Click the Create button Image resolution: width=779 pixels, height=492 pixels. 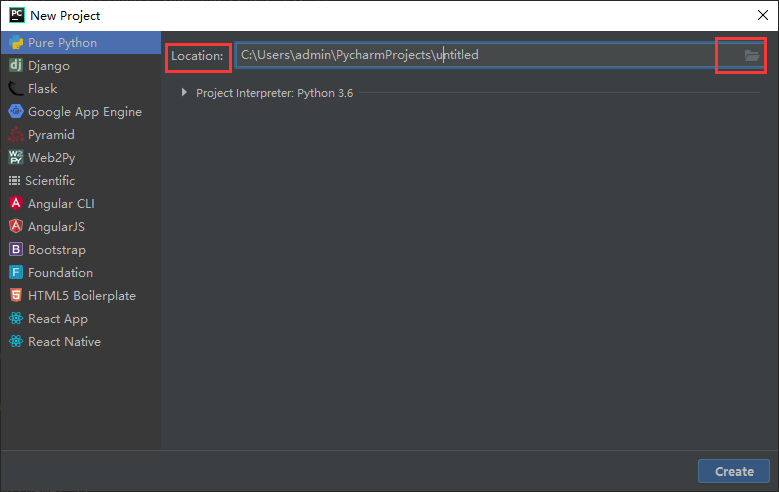point(734,471)
